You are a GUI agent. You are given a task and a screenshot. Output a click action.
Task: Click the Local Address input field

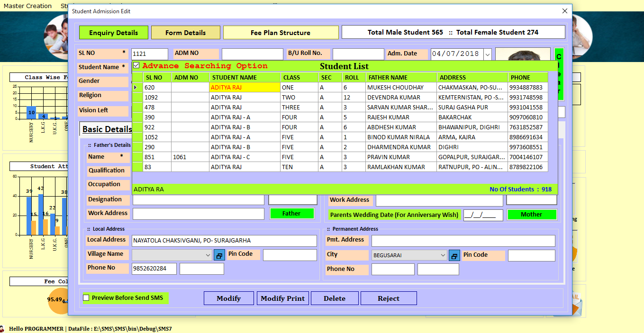pyautogui.click(x=224, y=241)
